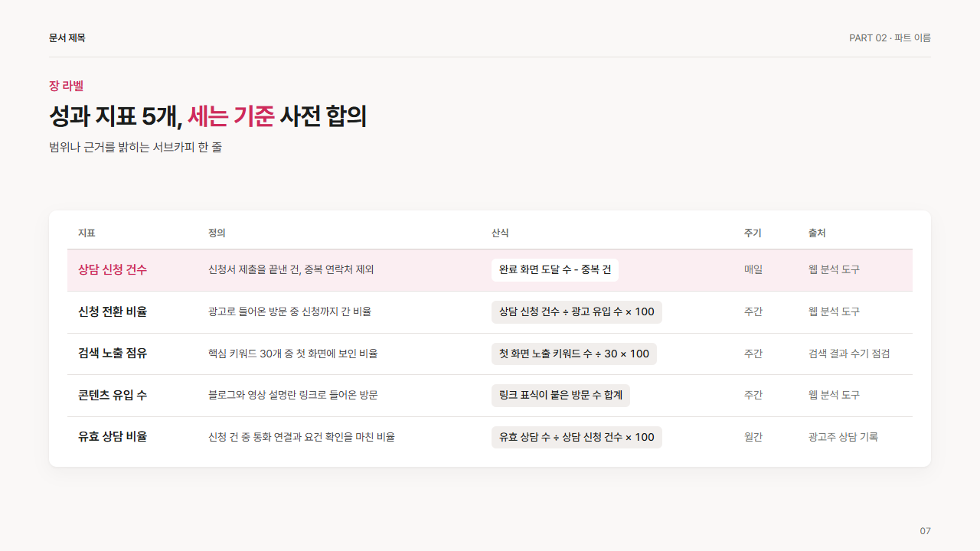980x551 pixels.
Task: Select the "검색 노출 점유" metric name
Action: (113, 354)
